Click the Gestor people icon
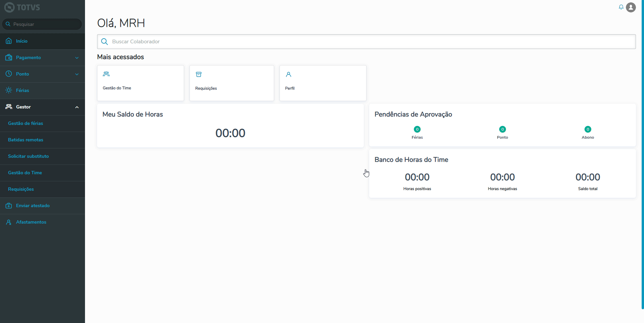The image size is (644, 323). coord(9,107)
